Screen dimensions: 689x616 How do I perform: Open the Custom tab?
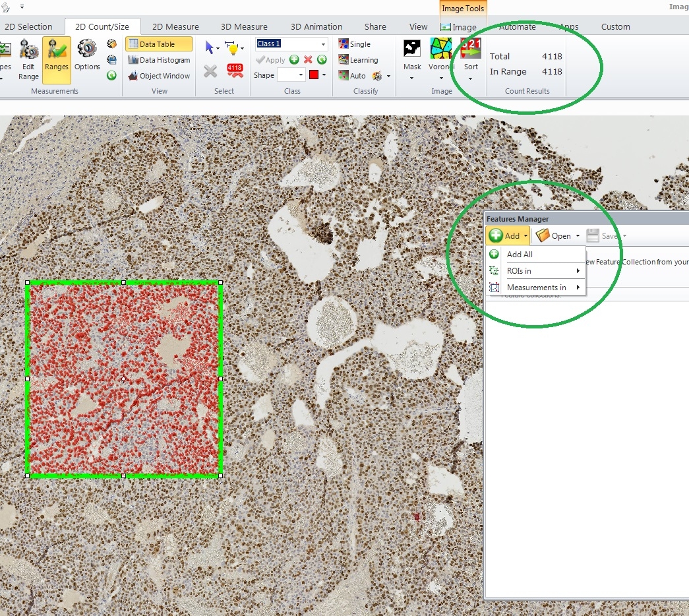pyautogui.click(x=615, y=27)
